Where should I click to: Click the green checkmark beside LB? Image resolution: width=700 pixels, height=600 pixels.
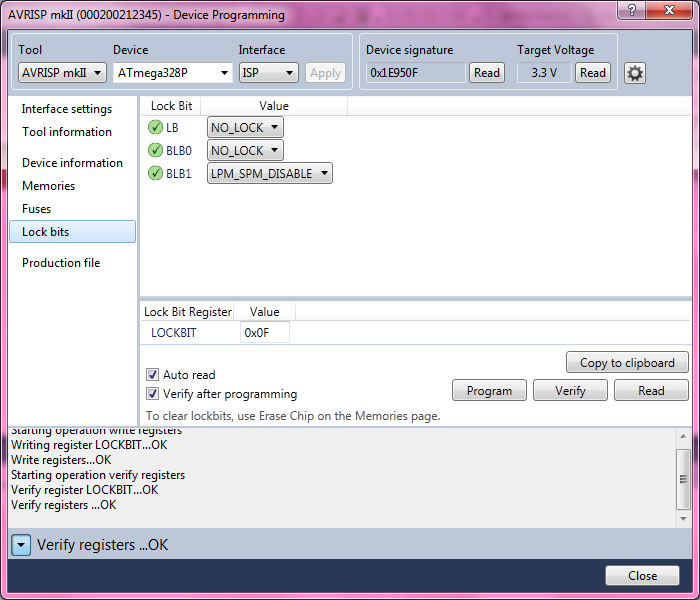tap(155, 127)
